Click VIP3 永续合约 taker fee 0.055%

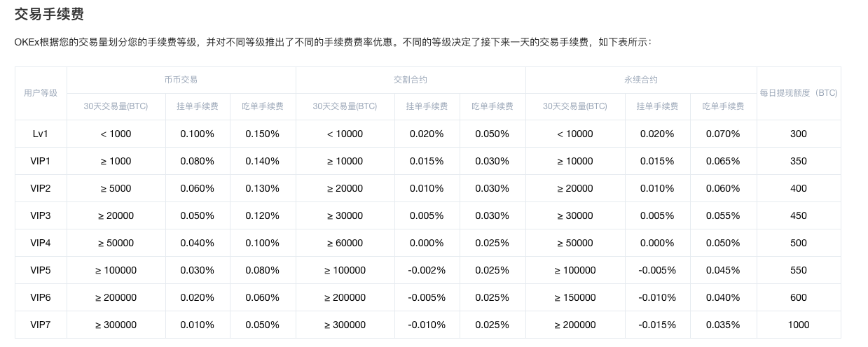coord(723,215)
